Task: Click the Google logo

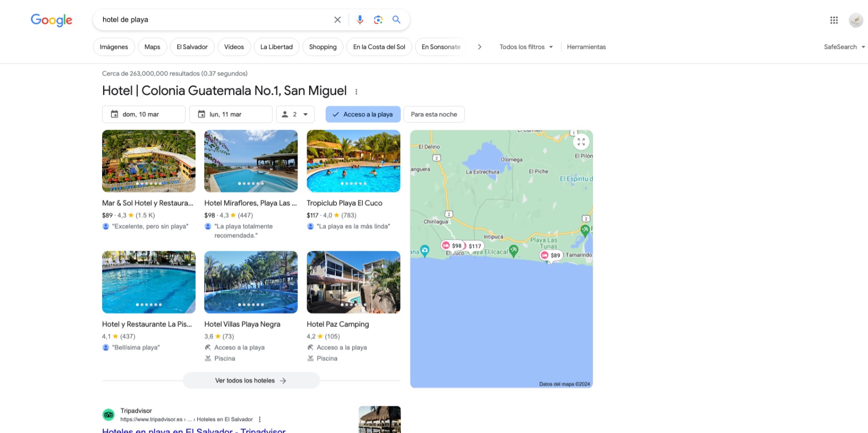Action: (51, 20)
